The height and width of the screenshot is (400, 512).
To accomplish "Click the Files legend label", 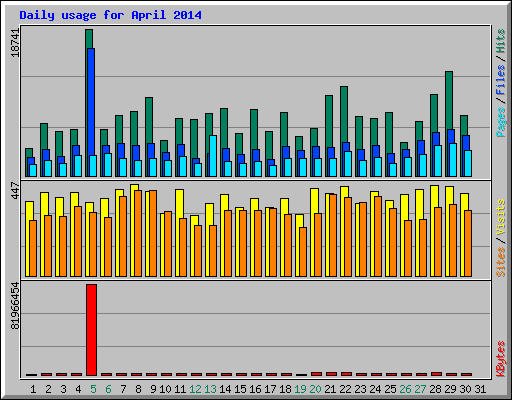I will 501,79.
